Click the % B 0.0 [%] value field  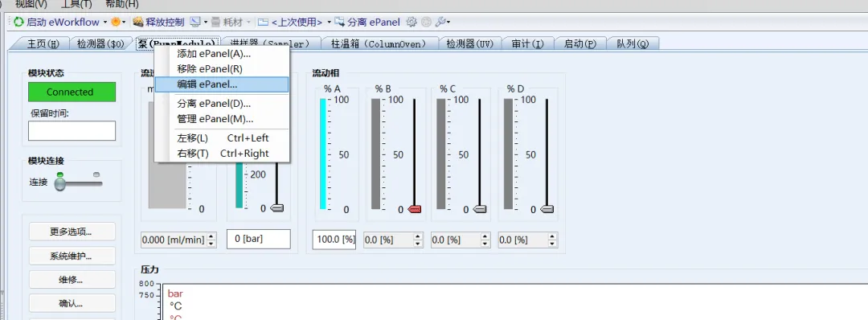(388, 240)
